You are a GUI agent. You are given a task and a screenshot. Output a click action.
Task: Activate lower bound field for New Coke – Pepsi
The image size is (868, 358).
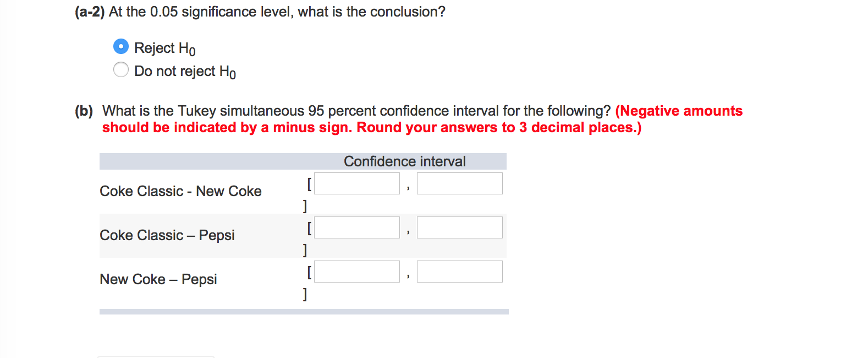point(356,272)
